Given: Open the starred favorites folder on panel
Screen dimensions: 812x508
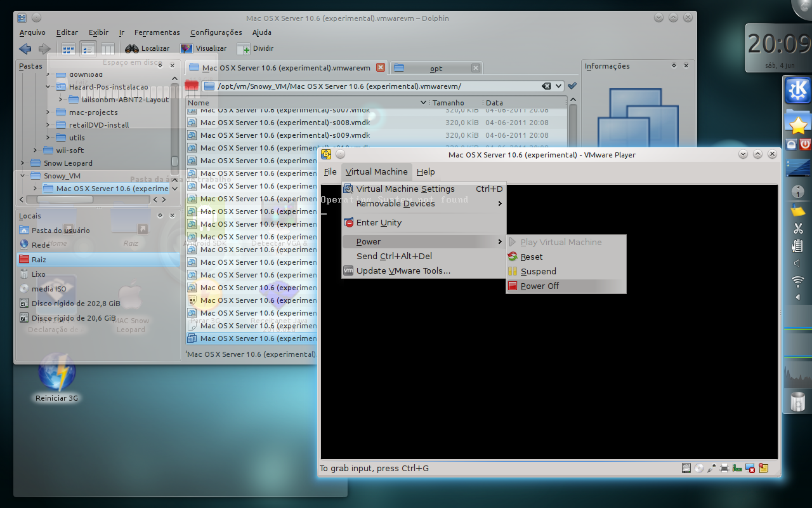Looking at the screenshot, I should tap(797, 123).
